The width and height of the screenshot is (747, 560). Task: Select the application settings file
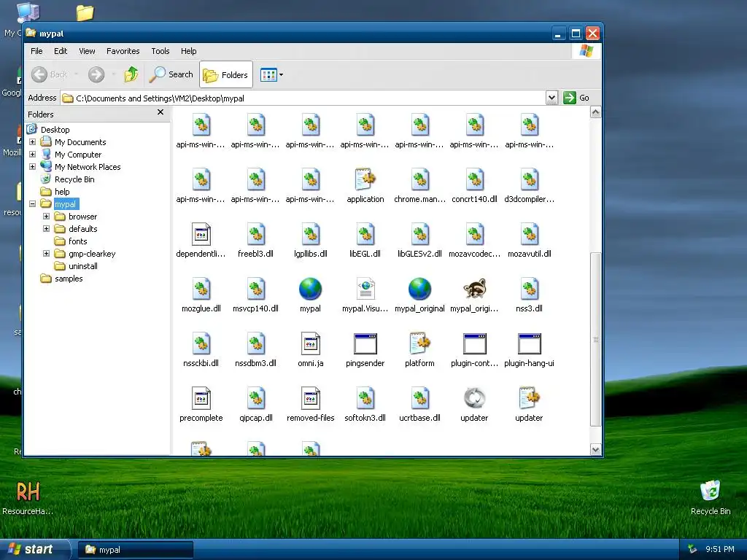tap(365, 179)
